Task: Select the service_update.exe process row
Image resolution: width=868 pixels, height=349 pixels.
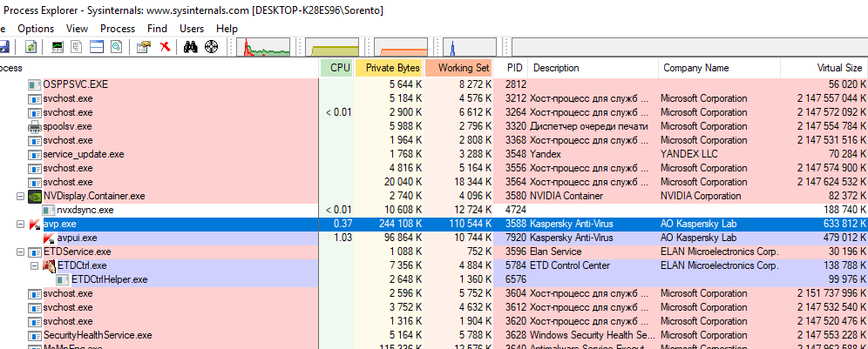Action: 434,154
